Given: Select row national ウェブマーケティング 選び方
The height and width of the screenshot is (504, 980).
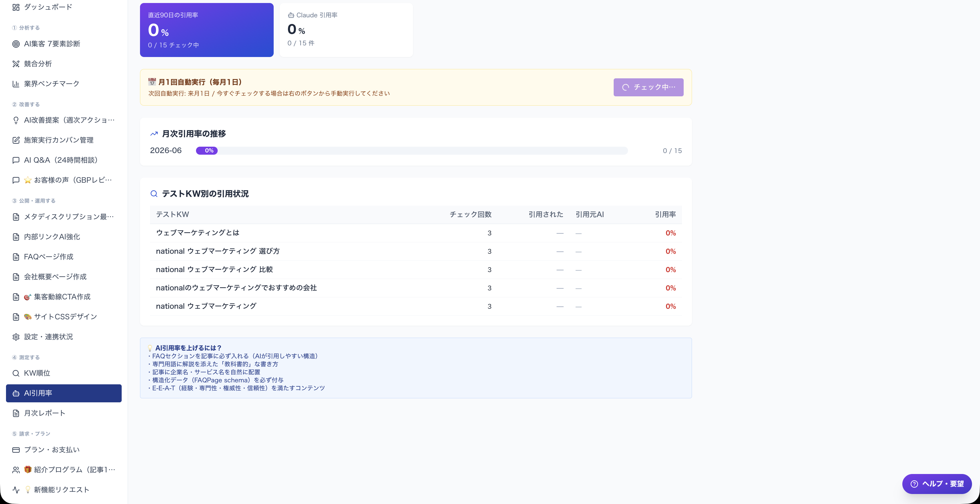Looking at the screenshot, I should click(x=415, y=251).
